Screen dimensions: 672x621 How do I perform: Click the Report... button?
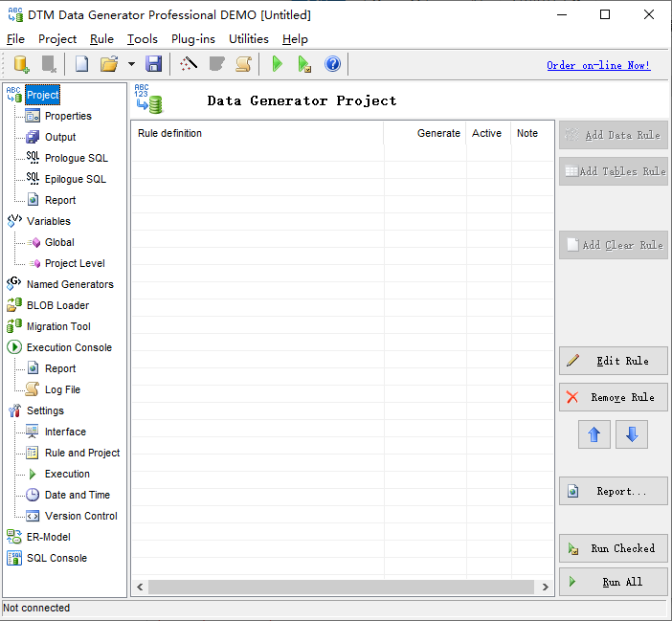tap(614, 491)
